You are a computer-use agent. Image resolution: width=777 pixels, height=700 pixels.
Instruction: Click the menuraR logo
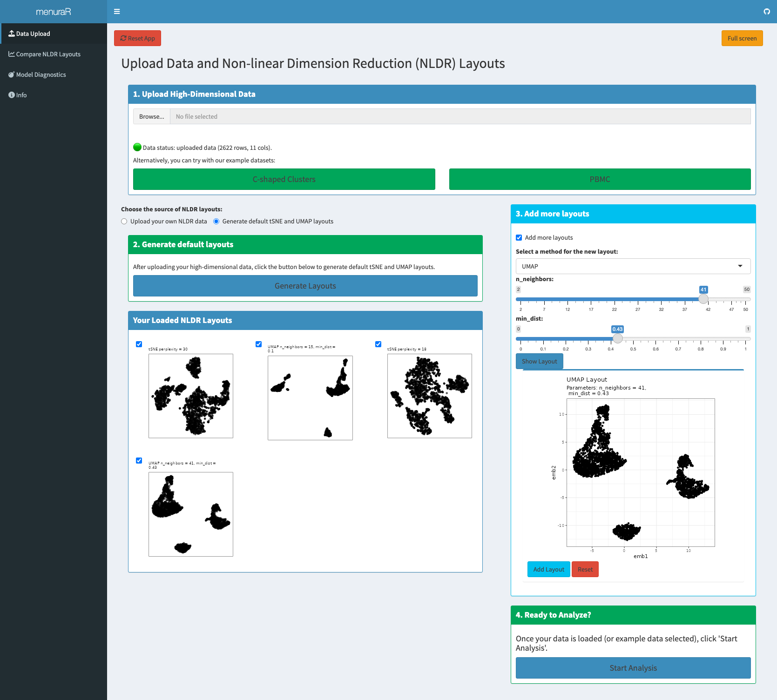[54, 12]
